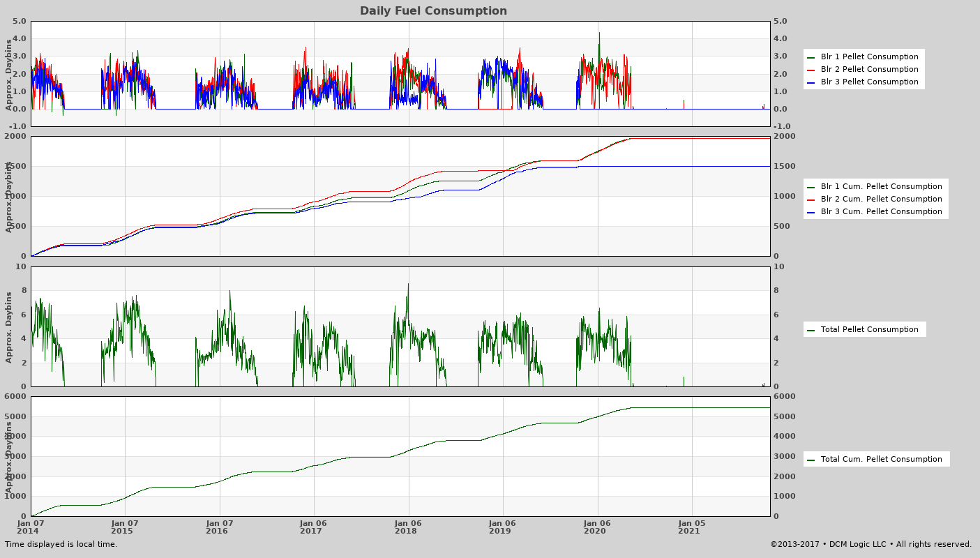Click the 'Time displayed is local time' footer note
The width and height of the screenshot is (980, 558).
pos(61,545)
